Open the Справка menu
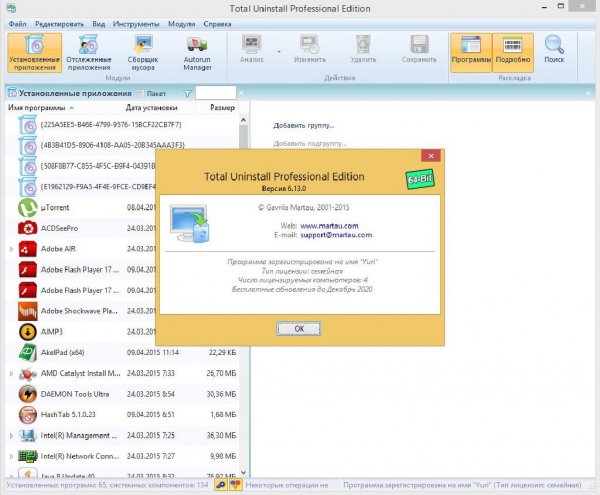 tap(217, 24)
